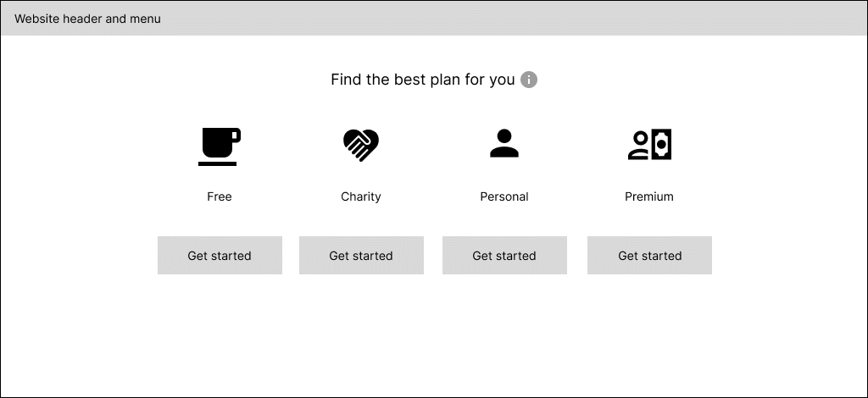Image resolution: width=868 pixels, height=398 pixels.
Task: Get started with the Charity plan
Action: [361, 256]
